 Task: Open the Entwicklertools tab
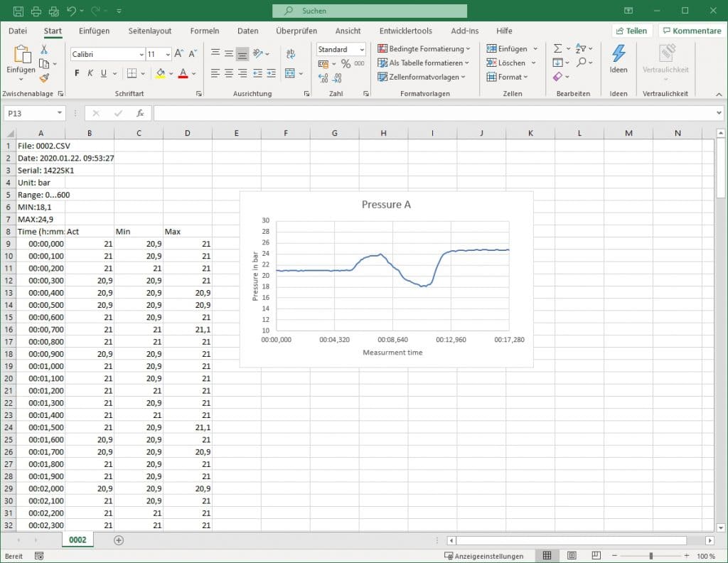[x=406, y=31]
